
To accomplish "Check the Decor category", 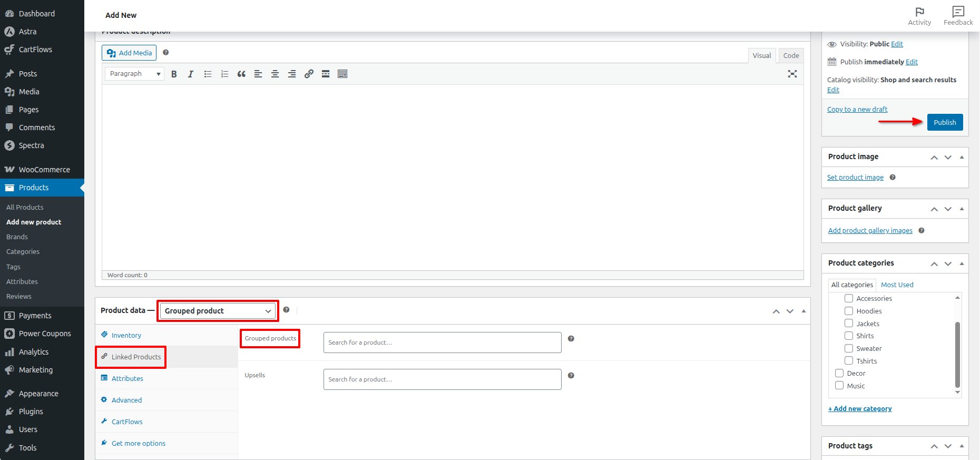I will pyautogui.click(x=839, y=373).
